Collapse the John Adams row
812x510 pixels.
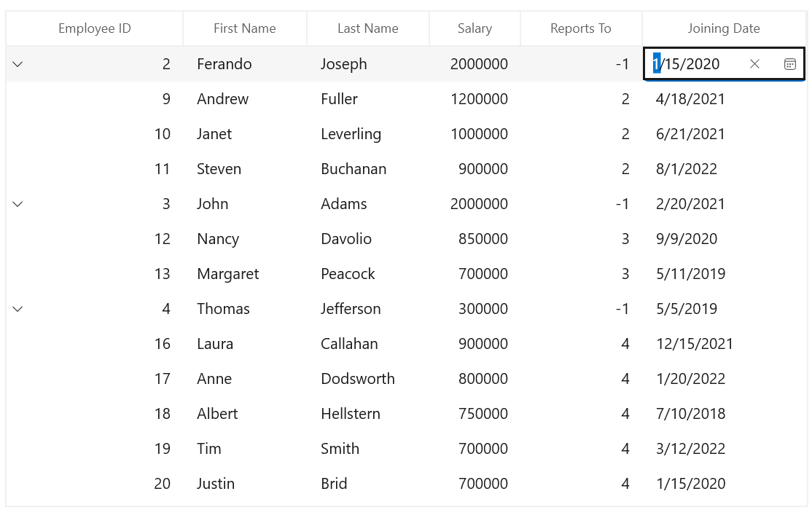click(x=18, y=204)
